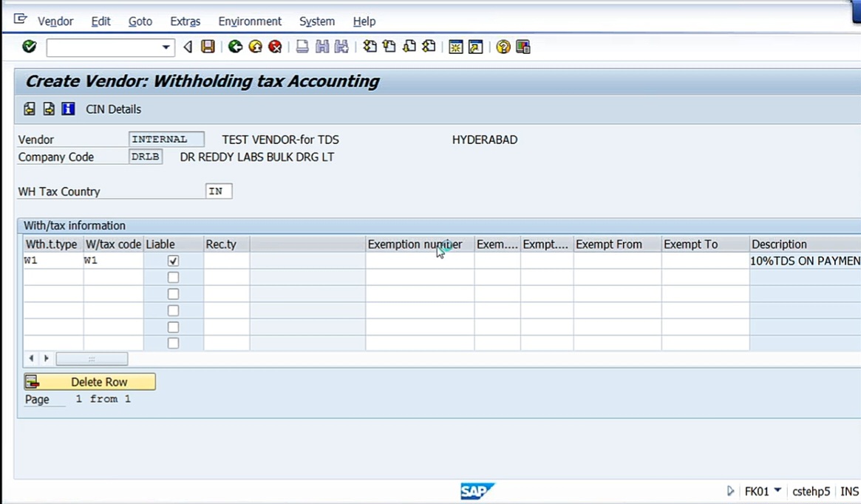This screenshot has width=861, height=504.
Task: Click the yellow Exit icon
Action: tap(255, 47)
